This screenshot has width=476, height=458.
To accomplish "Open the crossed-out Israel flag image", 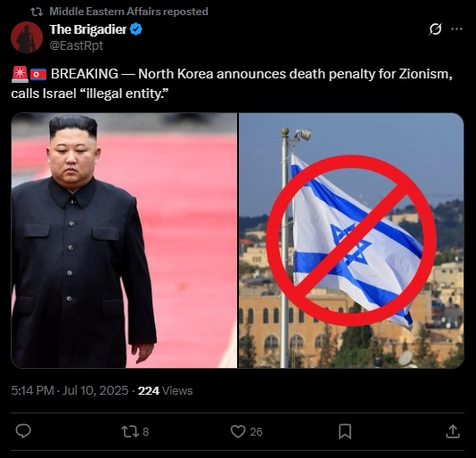I will point(351,241).
